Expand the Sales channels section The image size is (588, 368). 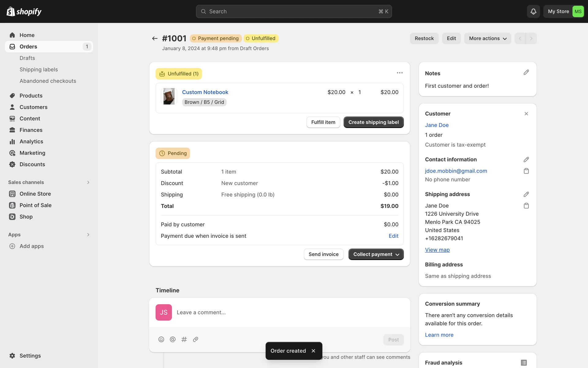tap(88, 182)
